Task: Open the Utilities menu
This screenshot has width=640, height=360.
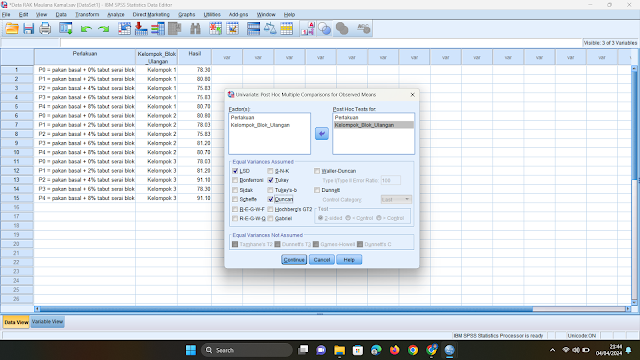Action: 212,14
